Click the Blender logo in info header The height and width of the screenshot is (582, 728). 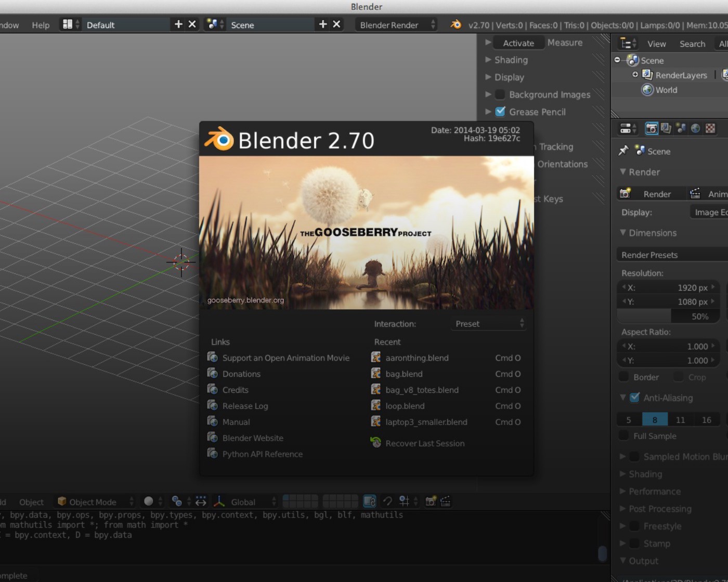coord(456,25)
